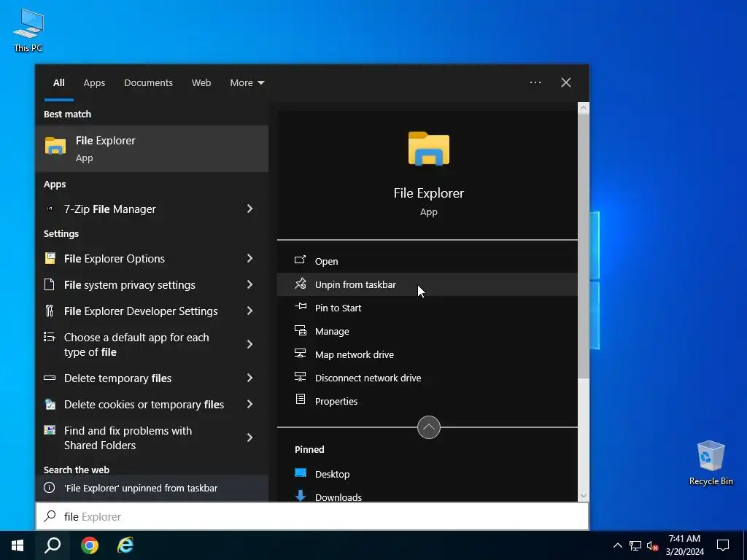The height and width of the screenshot is (560, 747).
Task: Expand File Explorer Options chevron arrow
Action: click(x=249, y=258)
